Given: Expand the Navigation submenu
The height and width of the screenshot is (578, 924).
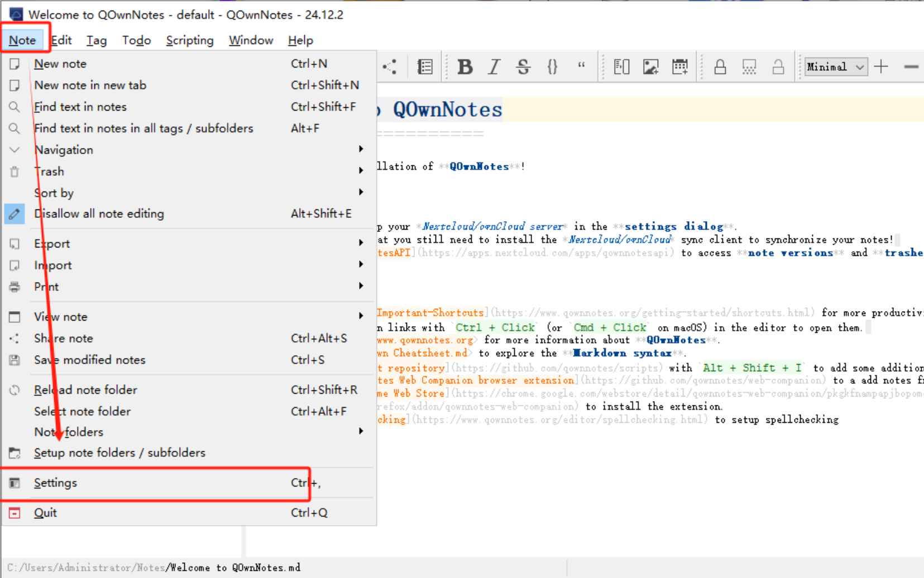Looking at the screenshot, I should [64, 149].
